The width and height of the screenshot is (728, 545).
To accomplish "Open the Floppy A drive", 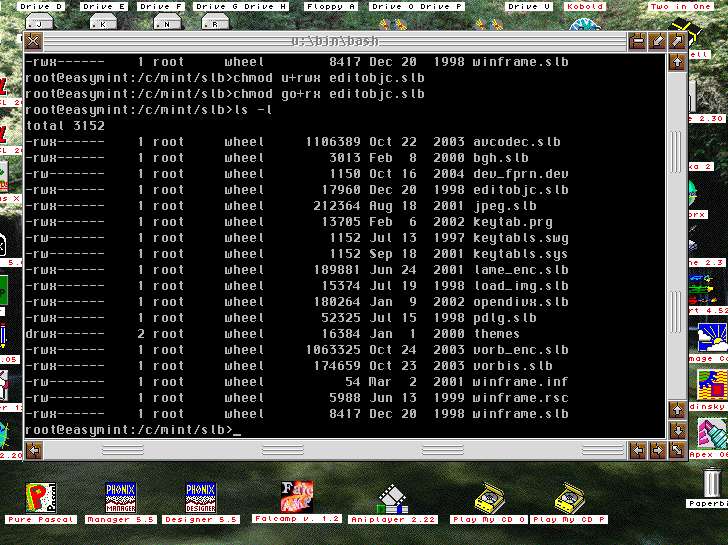I will [333, 7].
